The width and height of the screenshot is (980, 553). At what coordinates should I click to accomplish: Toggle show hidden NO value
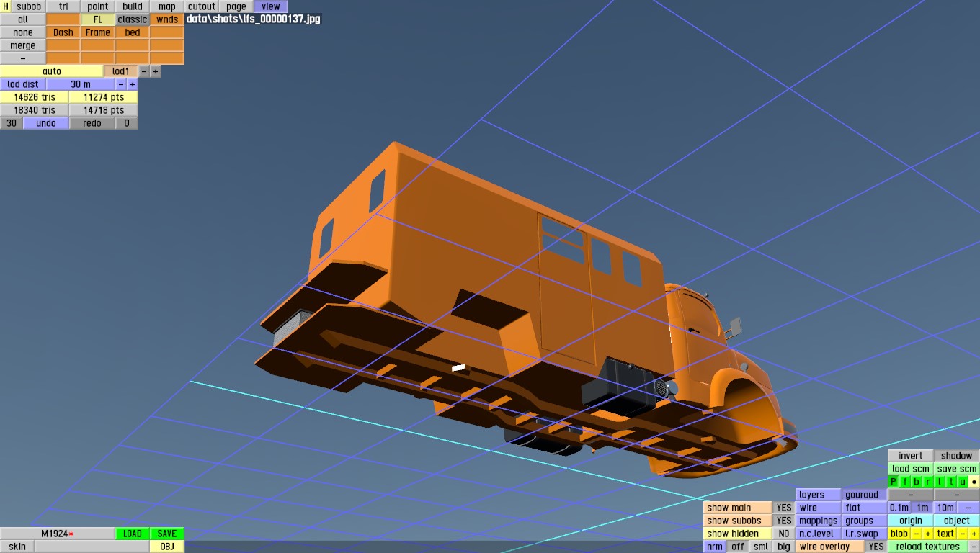pos(784,534)
